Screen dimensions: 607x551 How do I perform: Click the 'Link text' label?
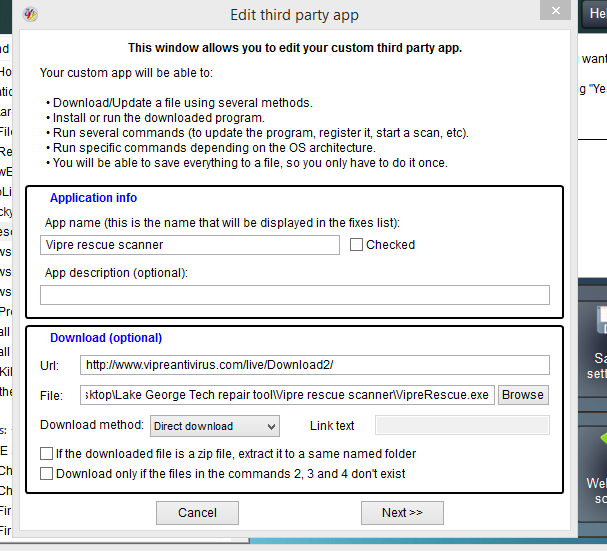tap(332, 426)
